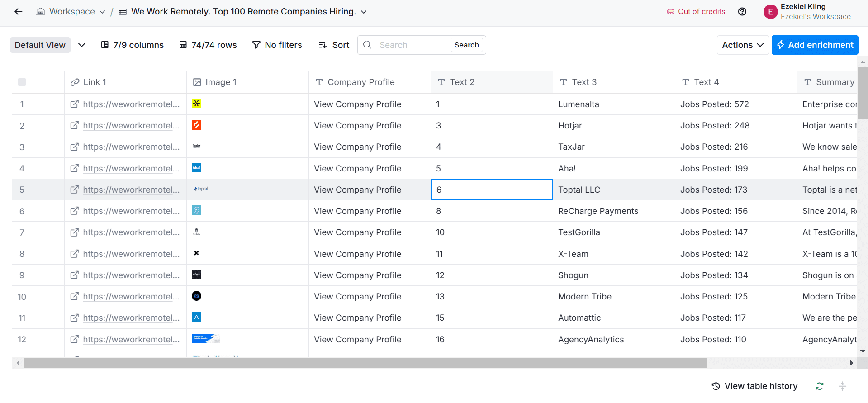
Task: Open the 7/9 columns selector
Action: click(x=132, y=45)
